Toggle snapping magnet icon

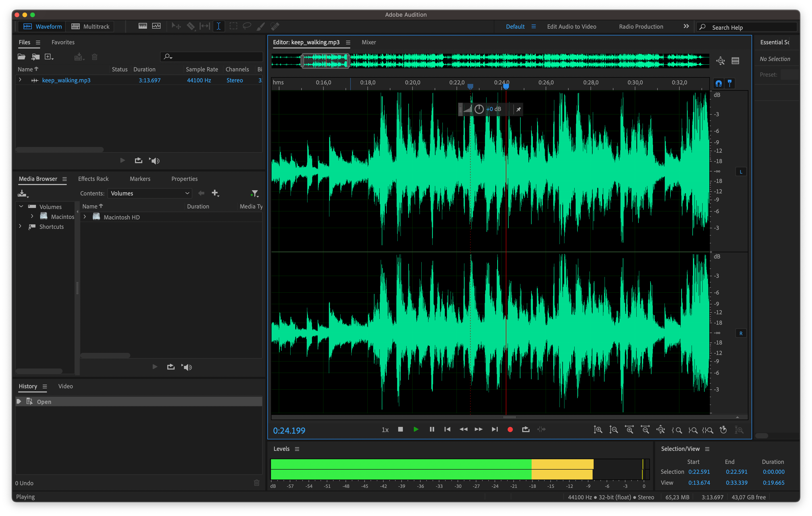pyautogui.click(x=718, y=83)
